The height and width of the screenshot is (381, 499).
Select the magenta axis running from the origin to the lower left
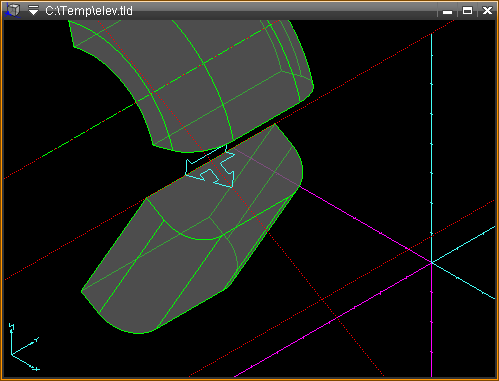pos(333,320)
